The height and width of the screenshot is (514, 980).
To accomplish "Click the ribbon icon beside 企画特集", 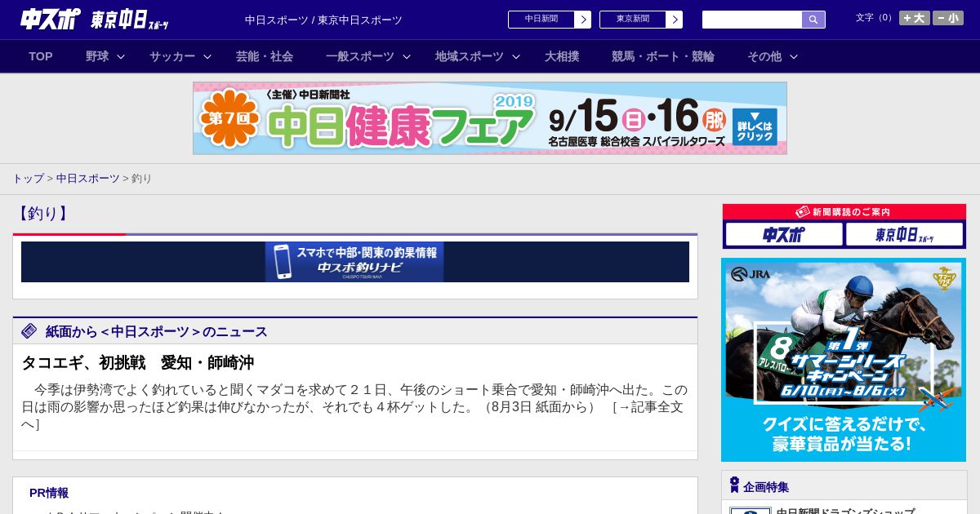I will click(x=734, y=485).
